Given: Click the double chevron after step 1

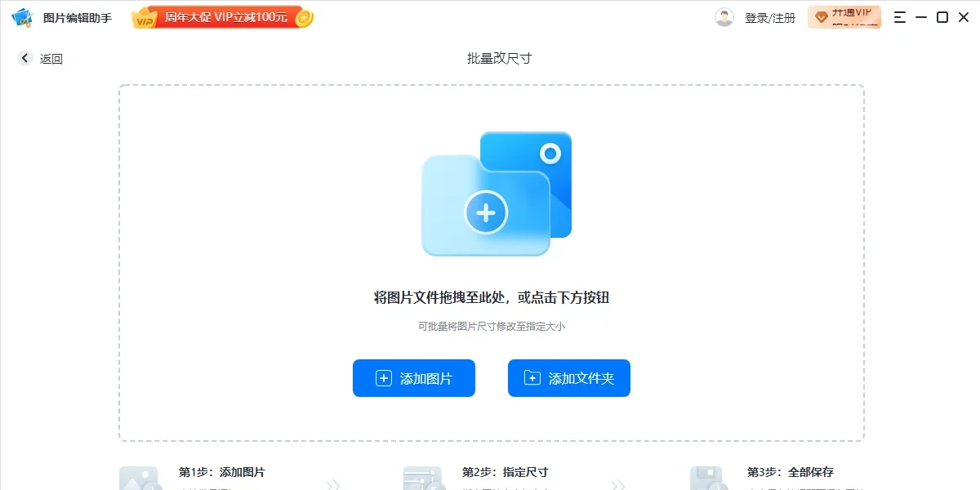Looking at the screenshot, I should pos(333,485).
